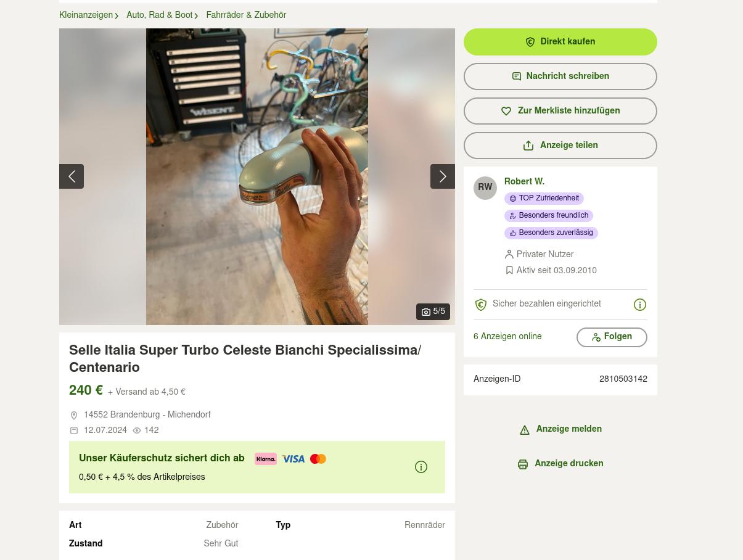Open the Käuferschutz info icon

[421, 467]
